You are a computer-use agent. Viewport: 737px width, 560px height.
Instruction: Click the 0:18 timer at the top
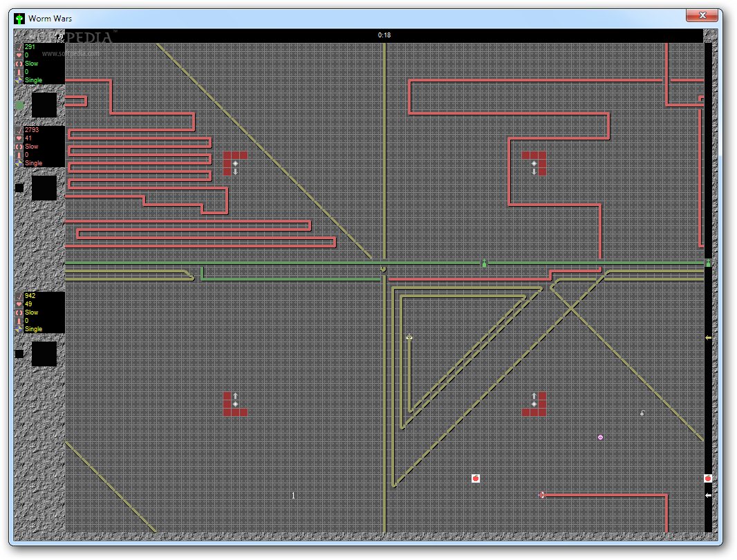coord(384,35)
